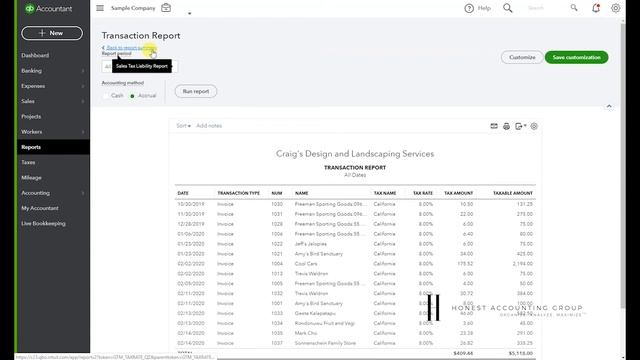Expand the Accounting submenu arrow

[x=83, y=193]
